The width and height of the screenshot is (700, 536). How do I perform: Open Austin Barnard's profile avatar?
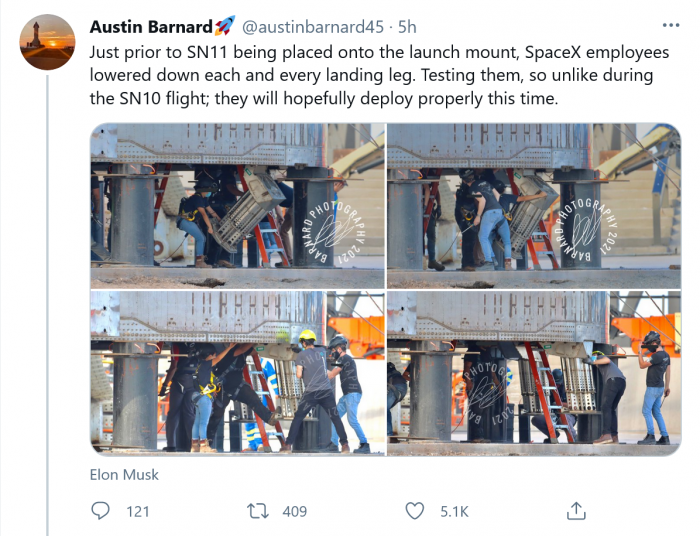pos(47,42)
